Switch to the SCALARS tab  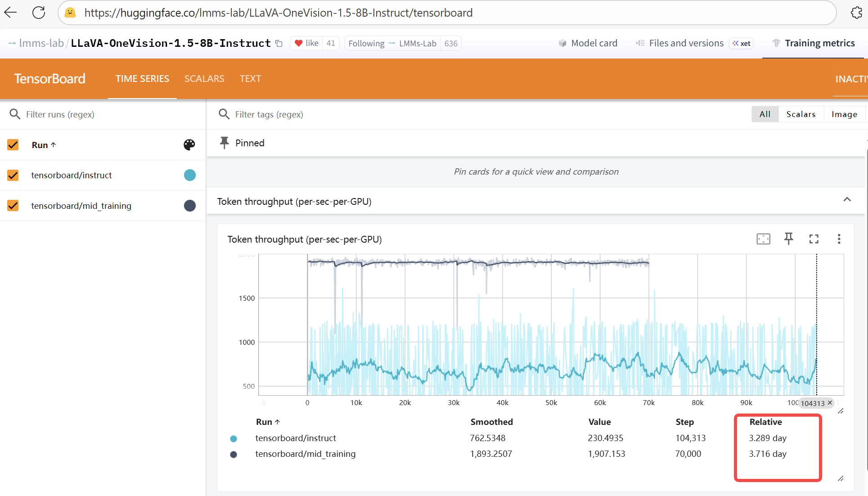204,78
